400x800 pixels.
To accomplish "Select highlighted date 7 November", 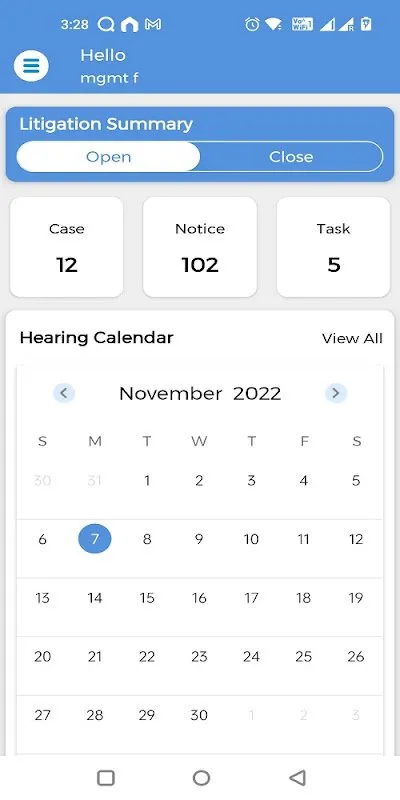I will pyautogui.click(x=95, y=539).
